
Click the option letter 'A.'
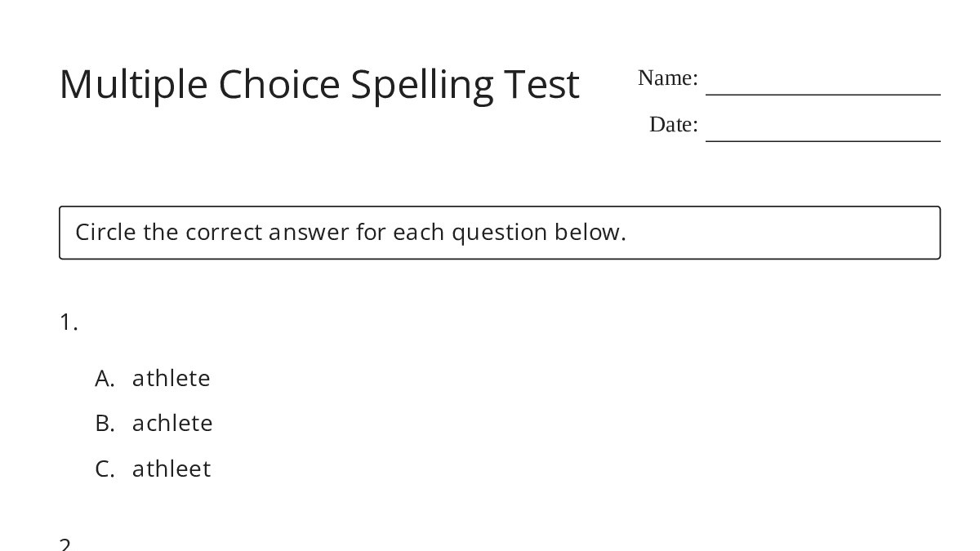[105, 378]
